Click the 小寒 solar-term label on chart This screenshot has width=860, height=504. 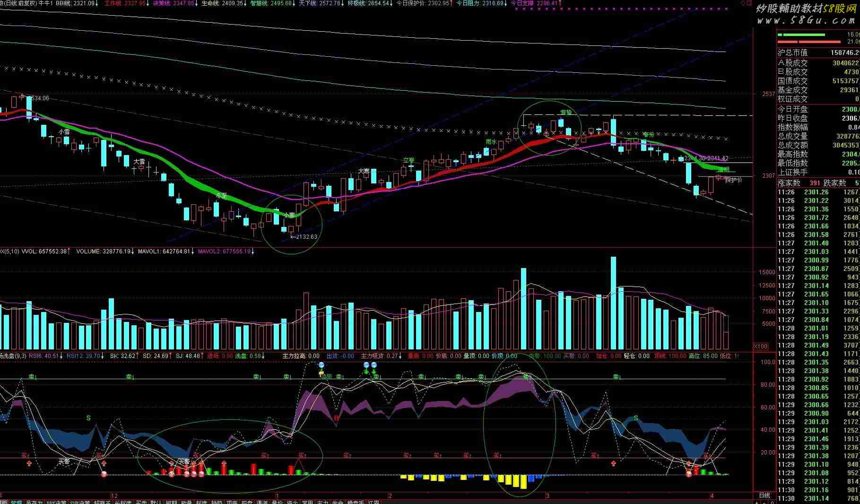coord(289,215)
